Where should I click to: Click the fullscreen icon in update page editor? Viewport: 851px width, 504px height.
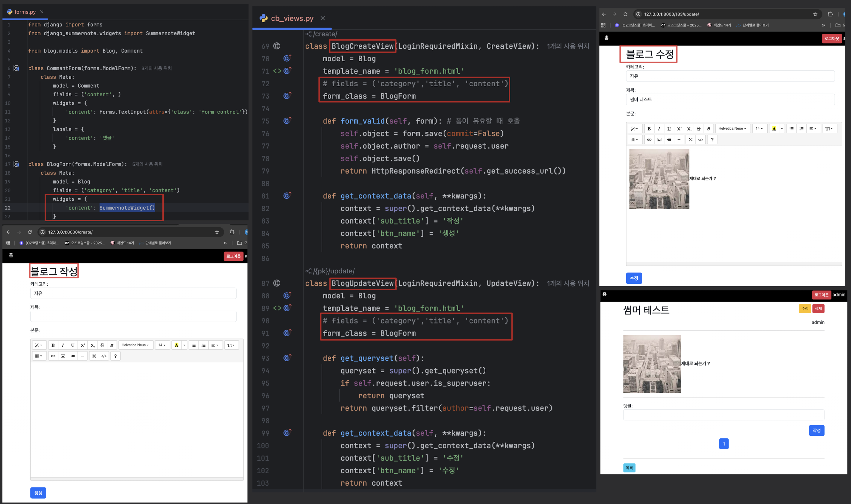[x=691, y=140]
